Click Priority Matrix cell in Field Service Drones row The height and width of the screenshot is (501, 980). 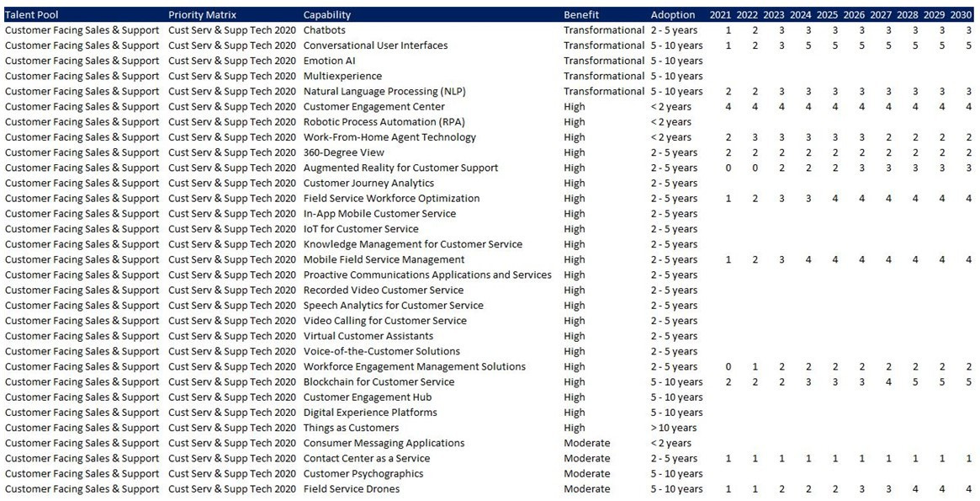tap(232, 489)
